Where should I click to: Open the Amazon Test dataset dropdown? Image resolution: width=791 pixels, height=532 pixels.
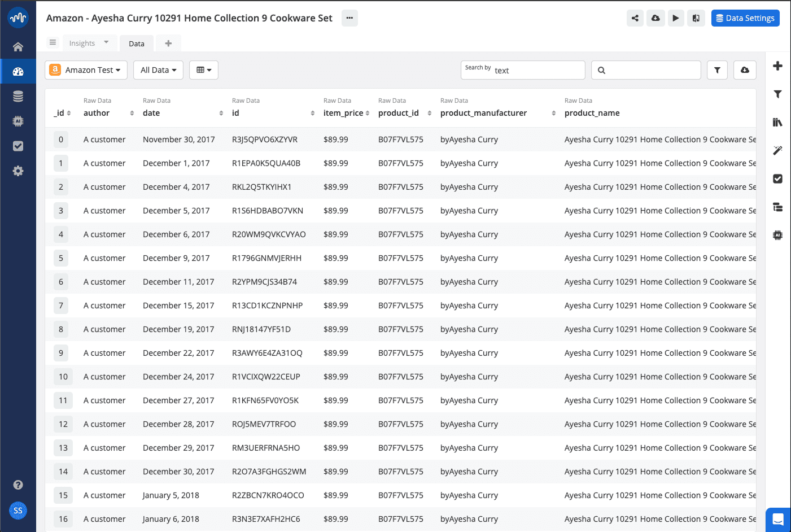pos(86,70)
